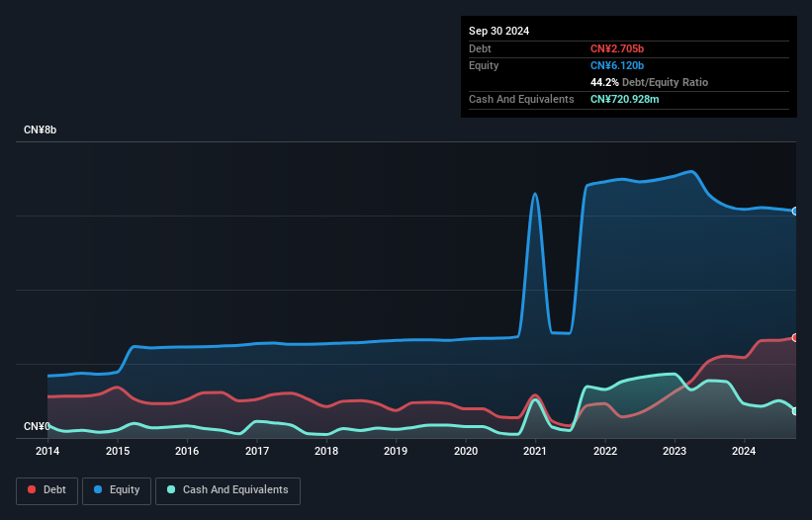Image resolution: width=812 pixels, height=520 pixels.
Task: Click the 2023 x-axis label
Action: [675, 451]
